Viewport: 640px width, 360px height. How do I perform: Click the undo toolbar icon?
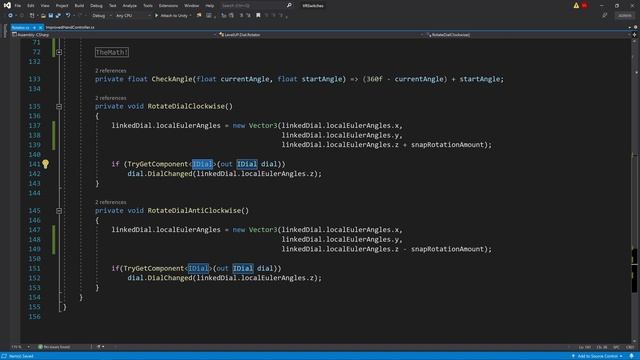point(68,16)
